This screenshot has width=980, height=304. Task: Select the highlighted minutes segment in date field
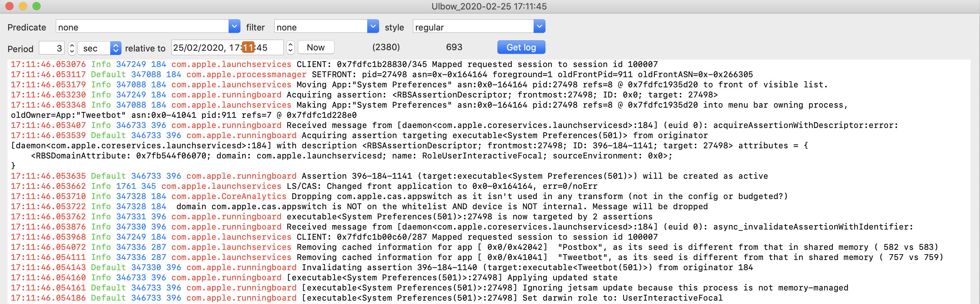pyautogui.click(x=248, y=48)
